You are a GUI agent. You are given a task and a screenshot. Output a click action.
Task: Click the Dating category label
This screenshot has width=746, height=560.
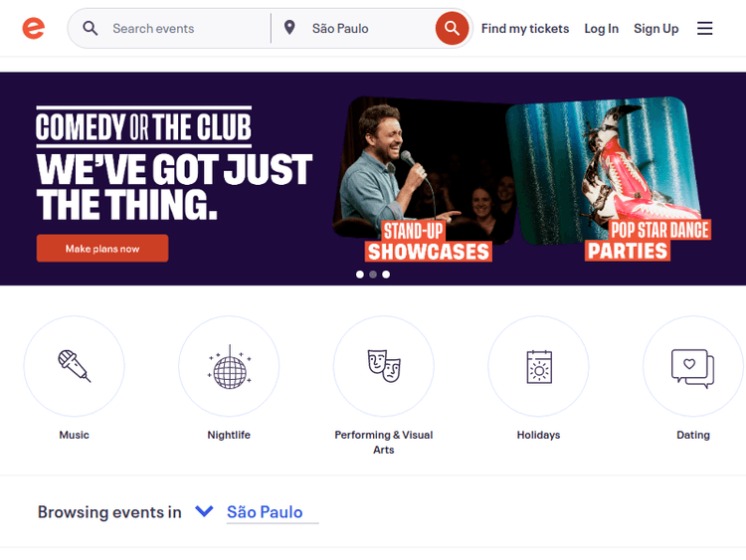pos(692,435)
